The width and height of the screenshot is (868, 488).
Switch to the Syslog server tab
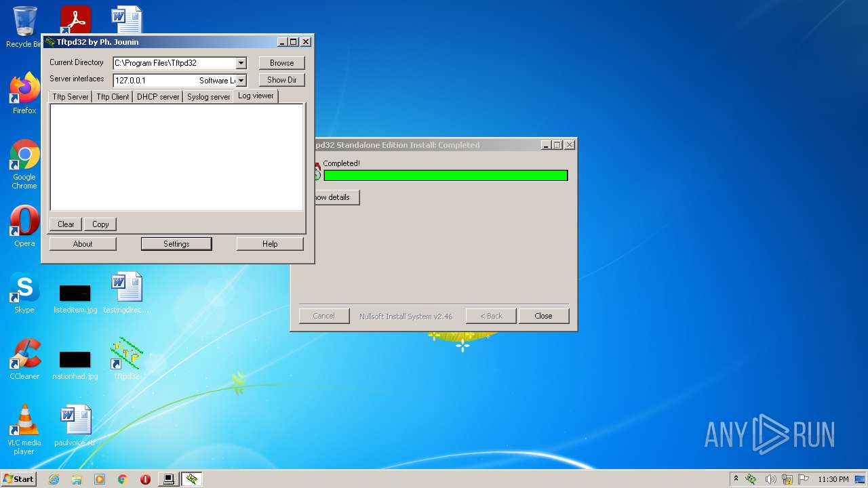click(209, 97)
